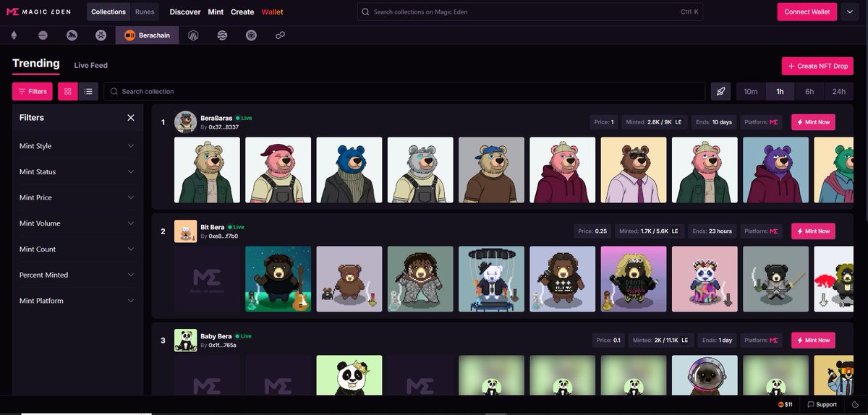Click Mint Now for Baby Bera
This screenshot has width=868, height=415.
pyautogui.click(x=813, y=341)
